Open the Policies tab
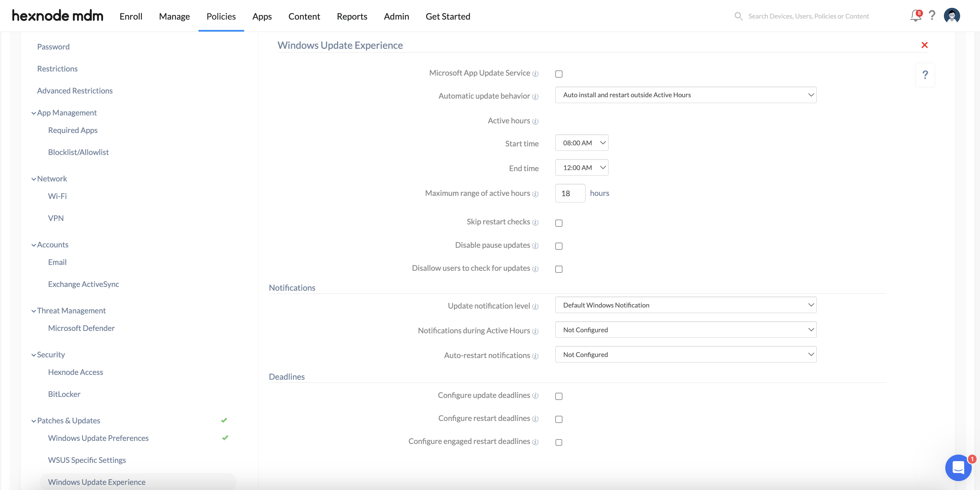This screenshot has width=980, height=490. coord(221,16)
